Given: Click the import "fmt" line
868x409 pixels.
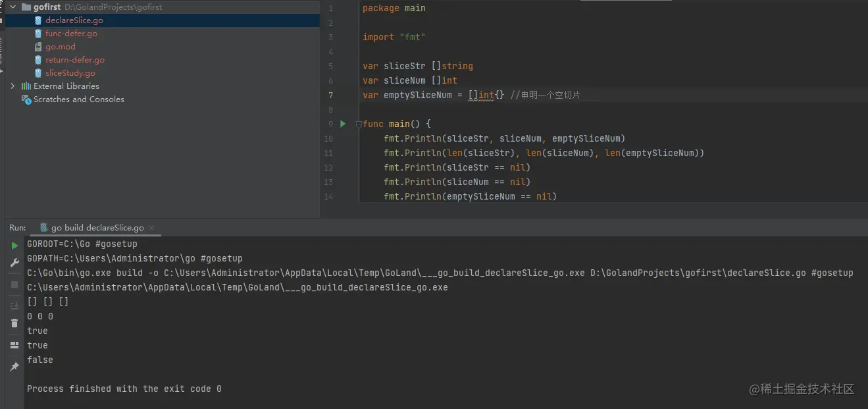Looking at the screenshot, I should tap(394, 37).
